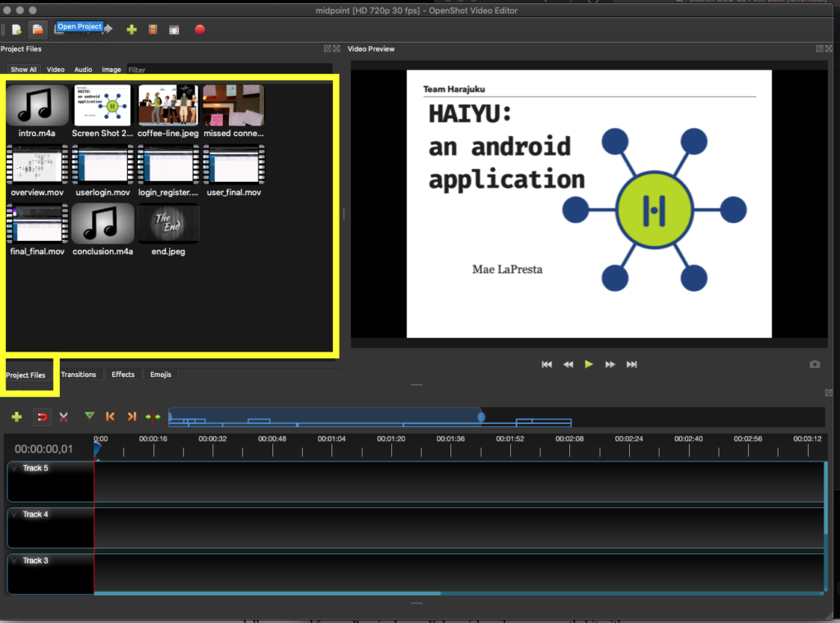The width and height of the screenshot is (840, 623).
Task: Click the rewind button
Action: [x=568, y=365]
